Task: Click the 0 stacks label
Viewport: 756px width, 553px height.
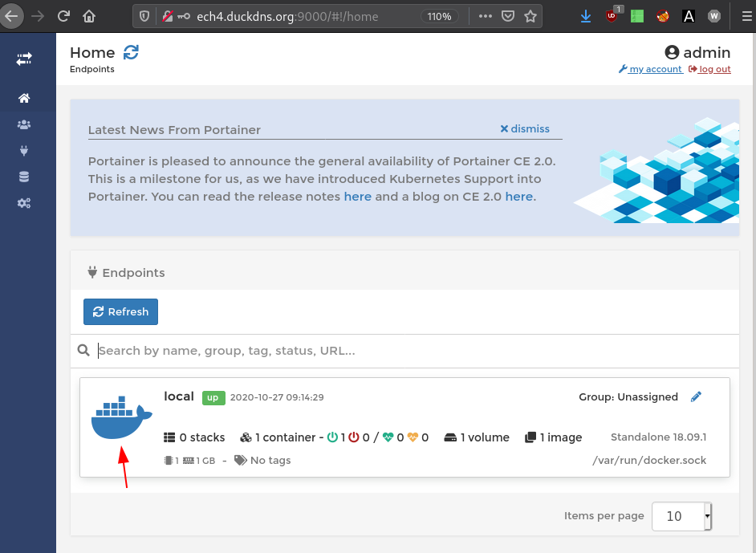Action: coord(194,437)
